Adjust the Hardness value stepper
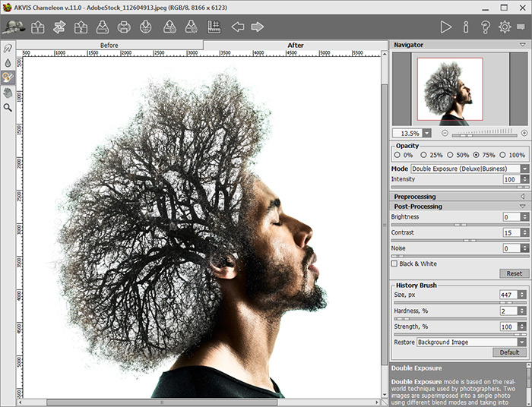Viewport: 532px width, 407px height. coord(522,311)
